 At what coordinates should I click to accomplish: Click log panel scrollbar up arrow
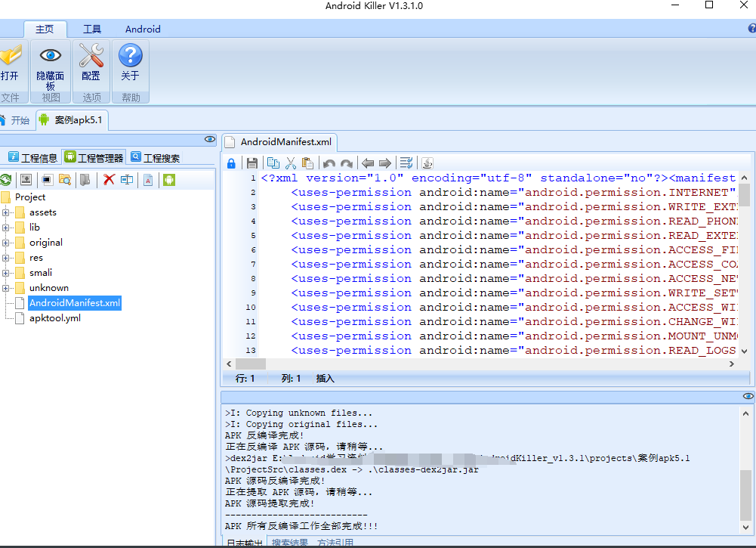click(x=745, y=413)
